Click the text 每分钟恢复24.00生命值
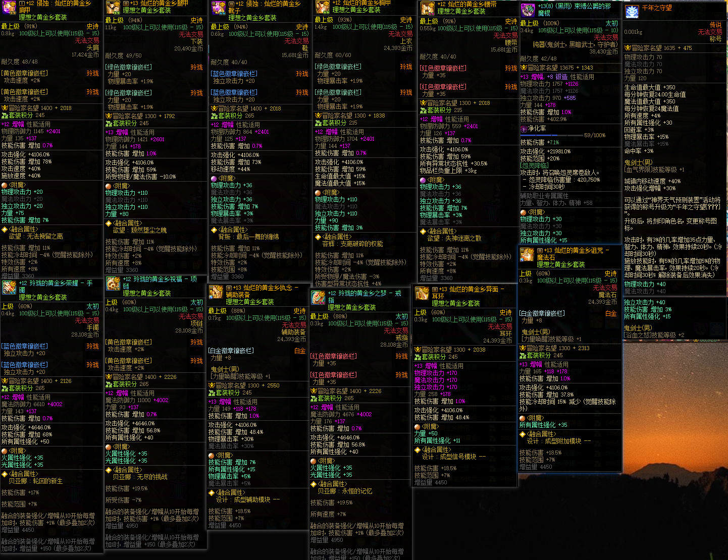728x560 pixels. pos(655,95)
